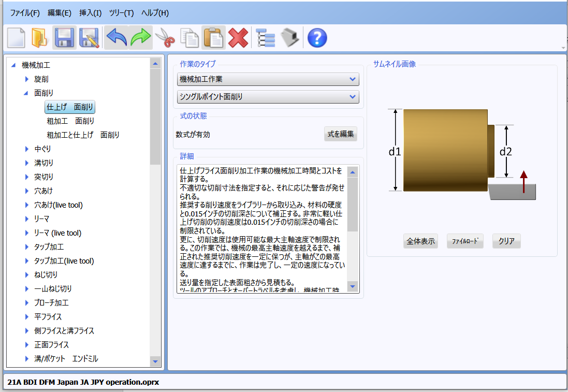
Task: Save with the floppy disk icon
Action: [x=65, y=38]
